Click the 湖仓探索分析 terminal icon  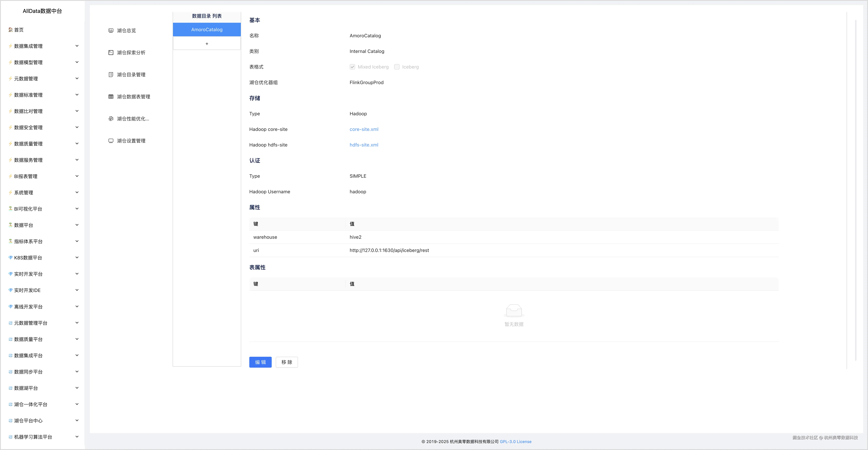pyautogui.click(x=111, y=53)
